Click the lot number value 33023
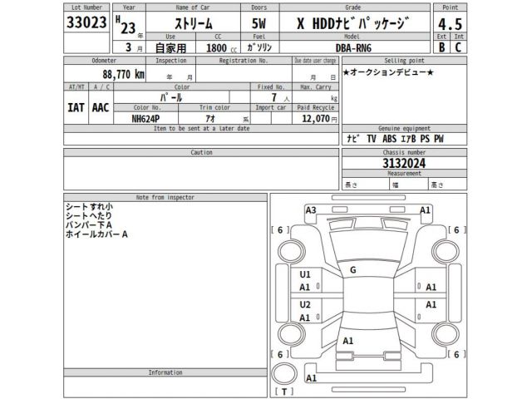This screenshot has height=399, width=532. [x=86, y=22]
